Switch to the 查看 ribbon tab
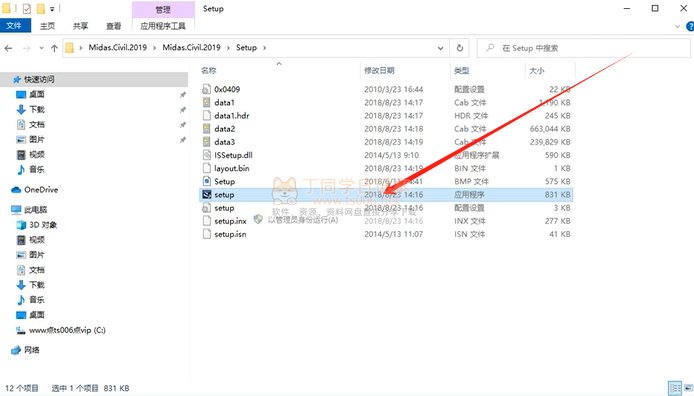The width and height of the screenshot is (694, 396). pos(114,26)
